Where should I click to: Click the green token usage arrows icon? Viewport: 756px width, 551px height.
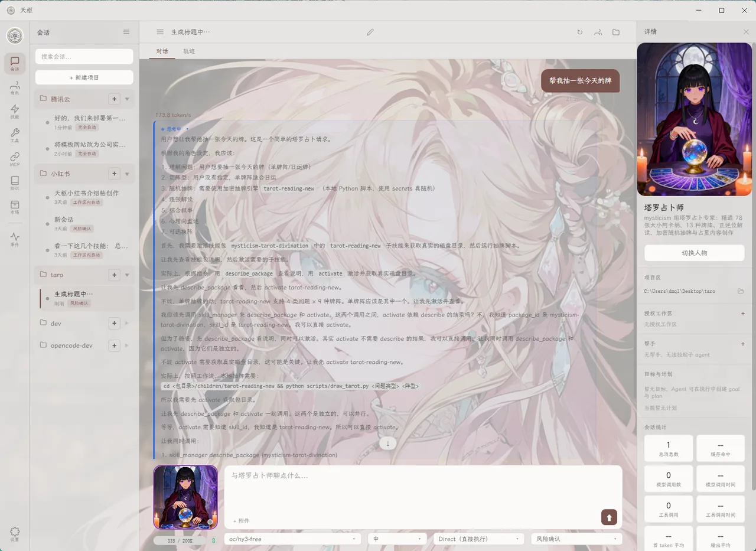213,540
